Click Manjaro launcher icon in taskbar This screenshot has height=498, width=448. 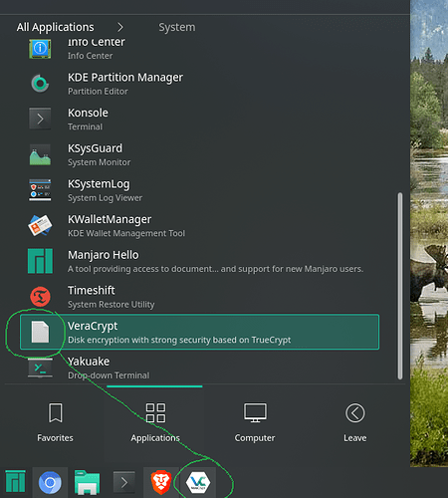pos(15,481)
